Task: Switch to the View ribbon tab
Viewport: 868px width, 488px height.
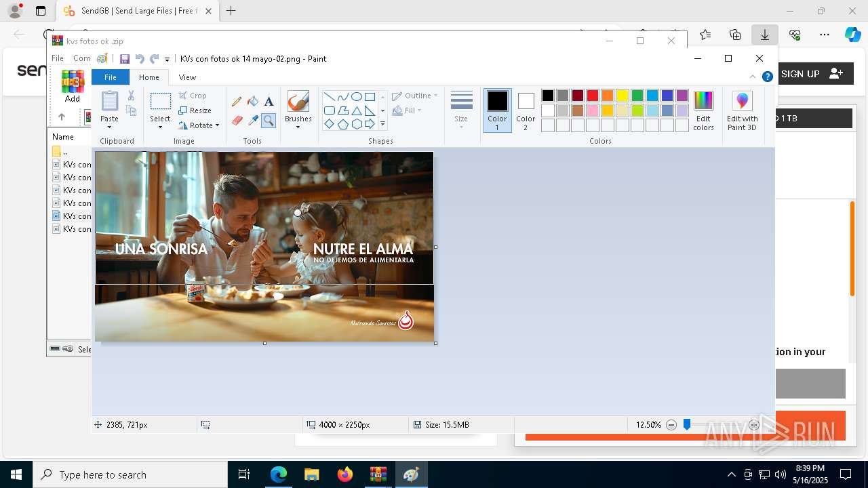Action: pyautogui.click(x=188, y=77)
